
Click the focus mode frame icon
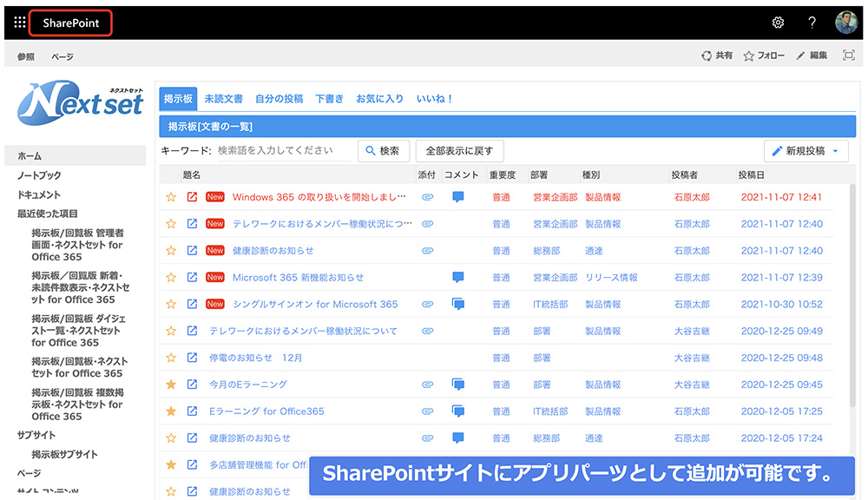848,56
